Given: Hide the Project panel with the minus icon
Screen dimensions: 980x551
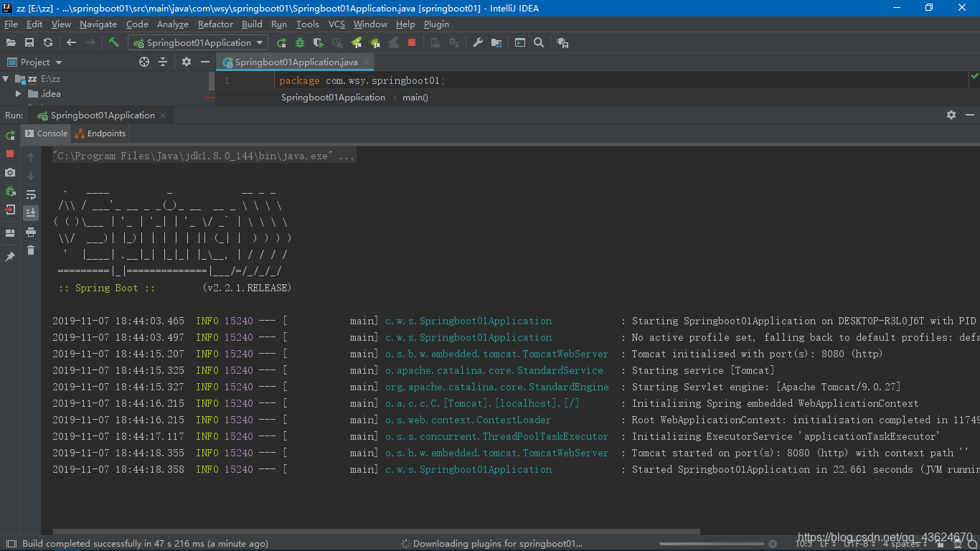Looking at the screenshot, I should coord(205,62).
